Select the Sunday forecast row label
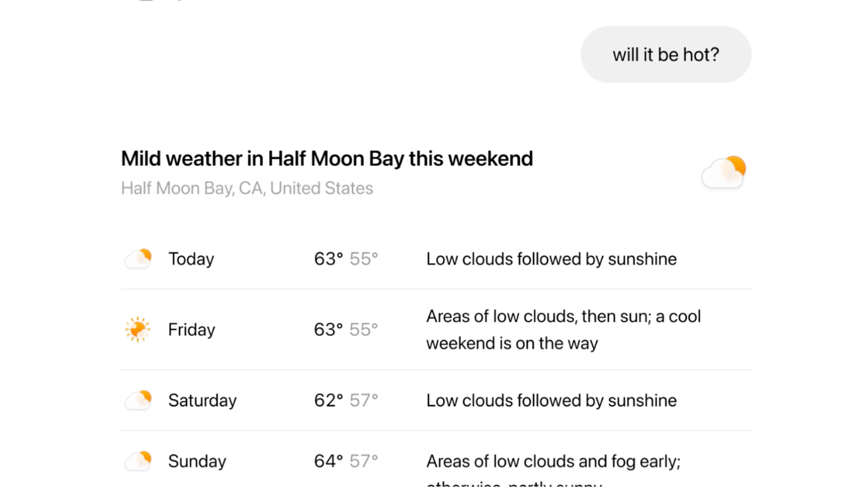The height and width of the screenshot is (488, 868). click(x=197, y=461)
